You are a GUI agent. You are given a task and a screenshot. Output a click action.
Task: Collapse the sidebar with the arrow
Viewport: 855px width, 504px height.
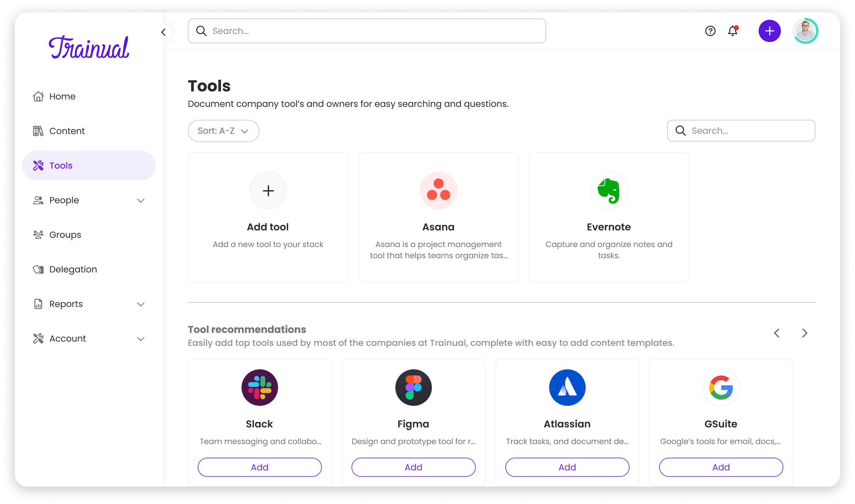[163, 32]
